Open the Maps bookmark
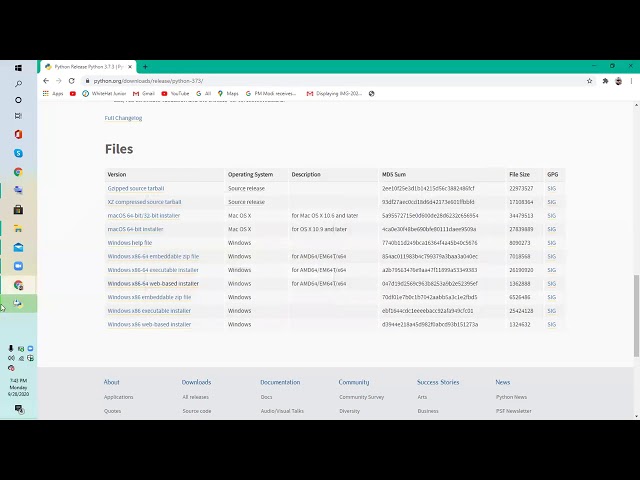The width and height of the screenshot is (640, 480). [228, 93]
